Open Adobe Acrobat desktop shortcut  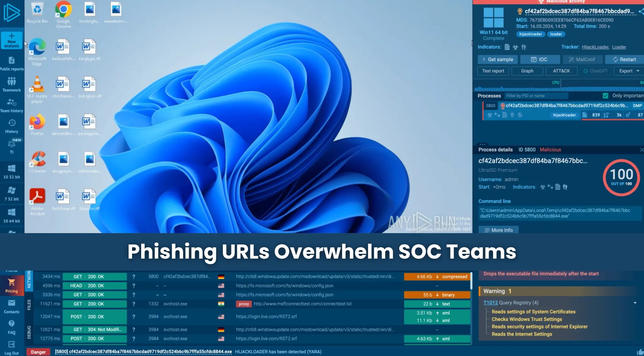(x=37, y=202)
